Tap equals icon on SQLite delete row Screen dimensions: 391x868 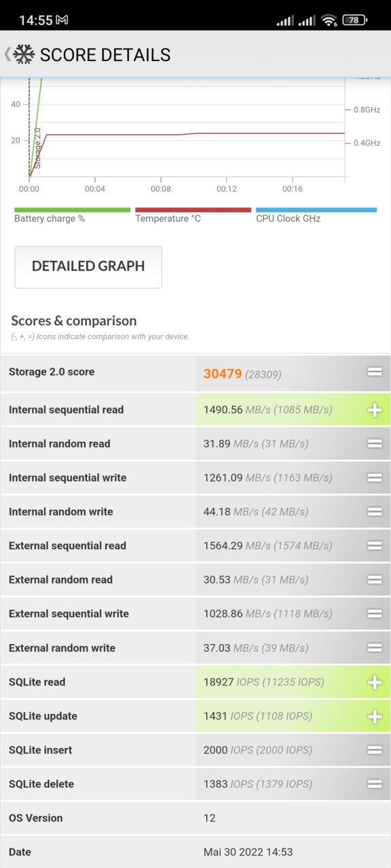(375, 784)
